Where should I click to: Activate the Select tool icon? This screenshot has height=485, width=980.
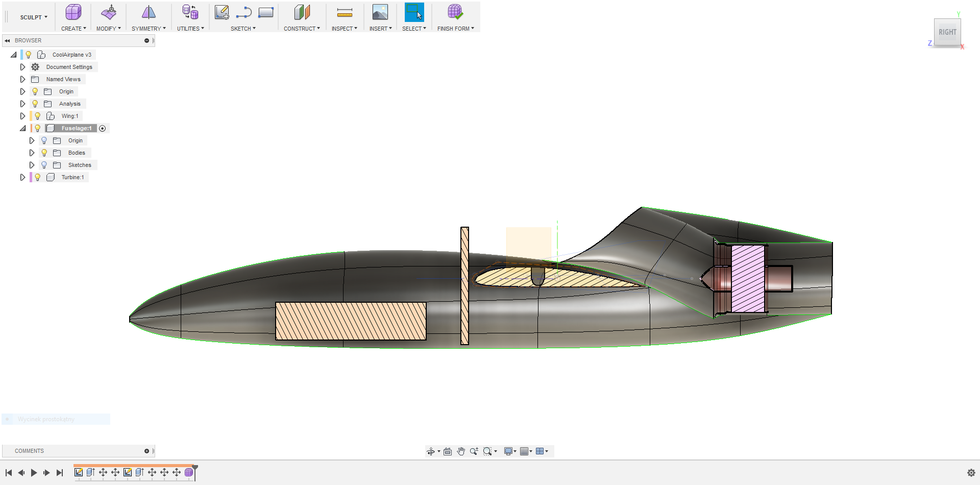pos(414,12)
